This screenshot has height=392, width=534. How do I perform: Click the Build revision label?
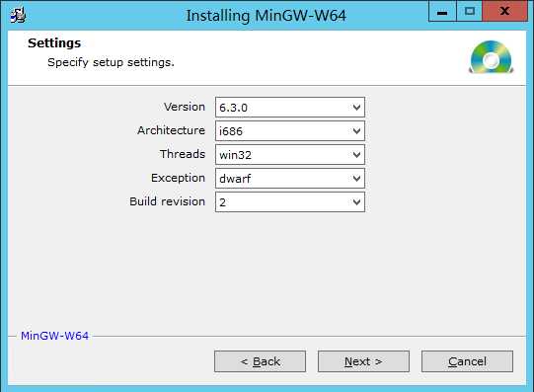click(167, 201)
